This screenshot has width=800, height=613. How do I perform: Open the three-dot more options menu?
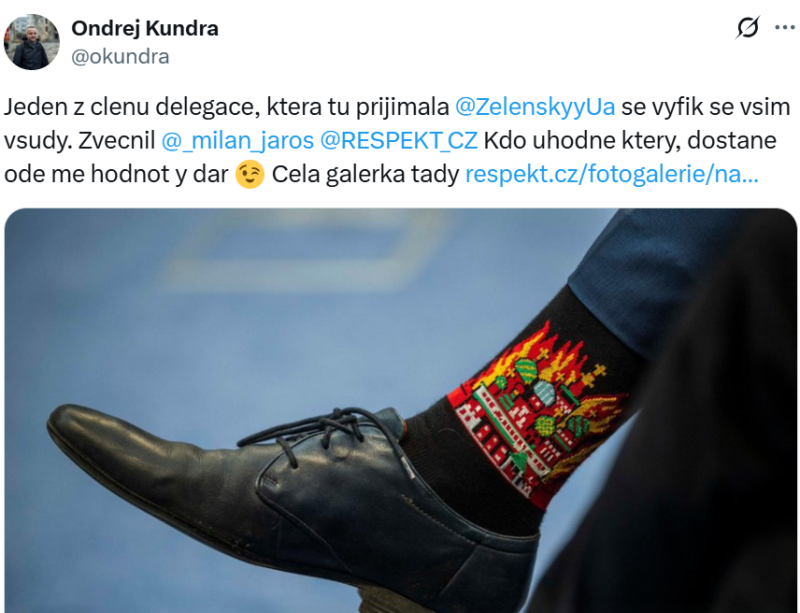pos(785,28)
